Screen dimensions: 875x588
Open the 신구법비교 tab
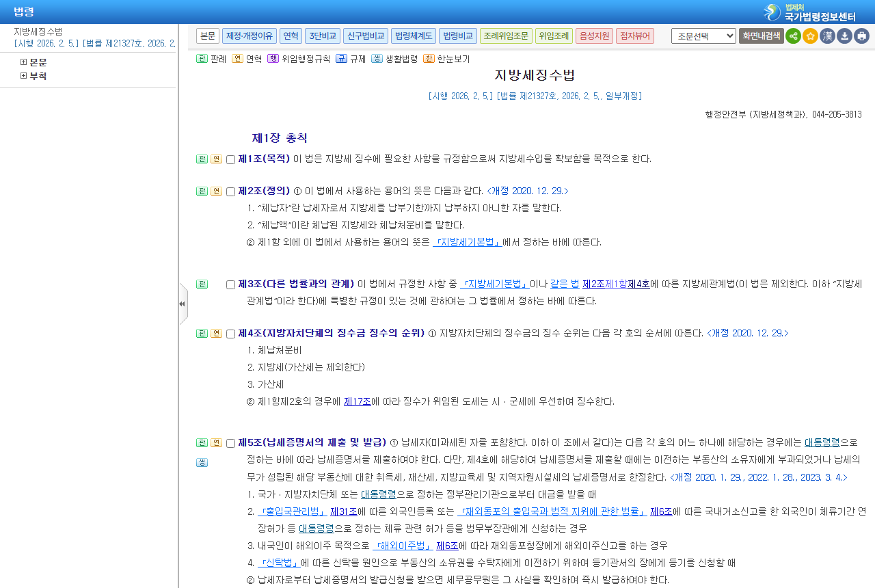pyautogui.click(x=366, y=36)
